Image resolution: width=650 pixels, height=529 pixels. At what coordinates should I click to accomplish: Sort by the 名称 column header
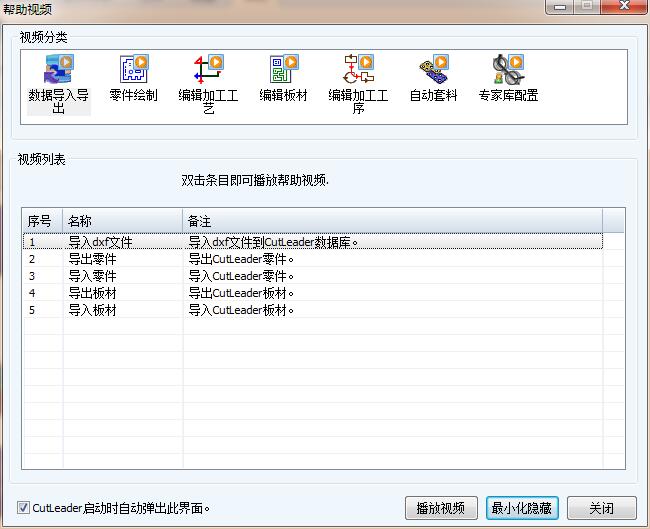[123, 221]
